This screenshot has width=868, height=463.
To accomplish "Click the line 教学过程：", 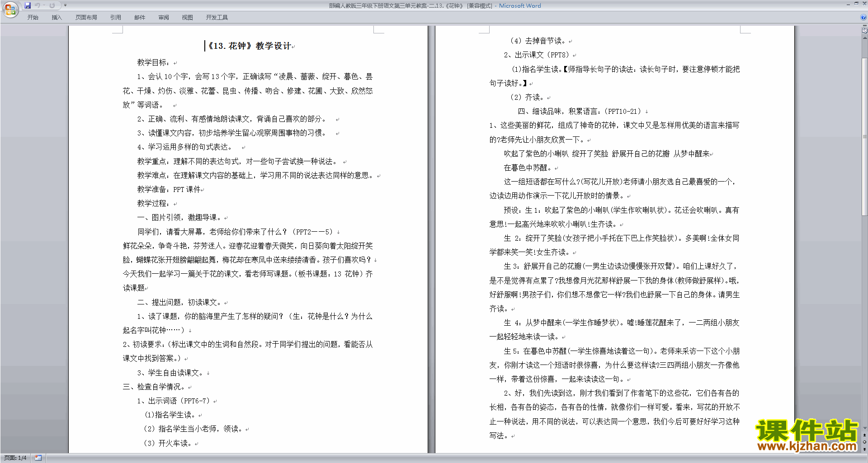I will 154,203.
